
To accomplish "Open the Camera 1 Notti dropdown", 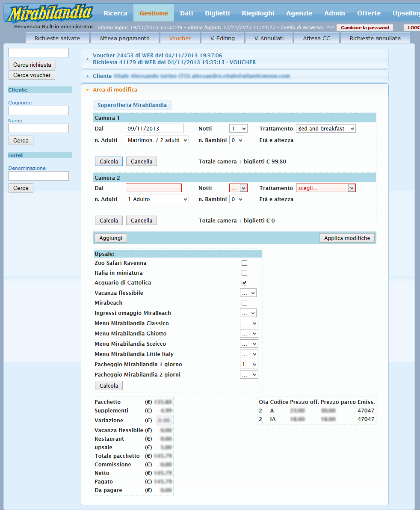I will [x=238, y=128].
